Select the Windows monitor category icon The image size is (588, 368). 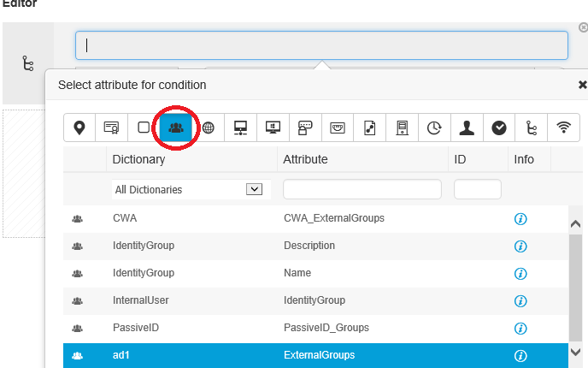click(x=273, y=128)
